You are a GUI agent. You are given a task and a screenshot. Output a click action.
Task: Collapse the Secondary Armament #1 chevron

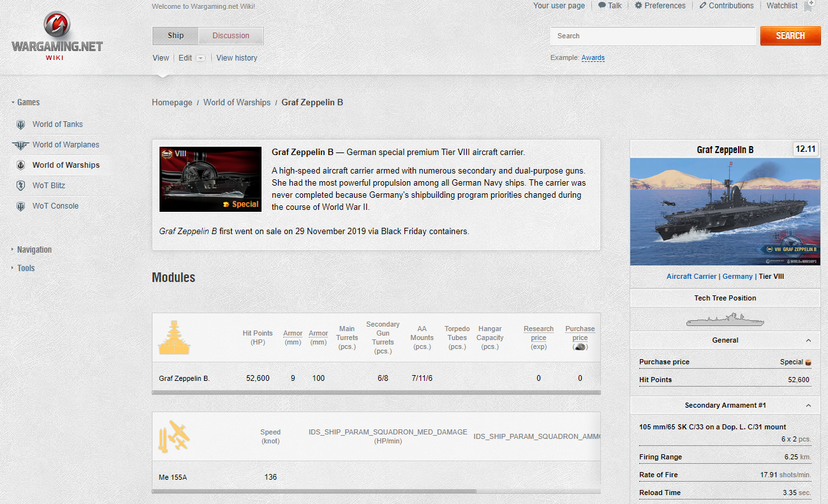click(x=808, y=406)
